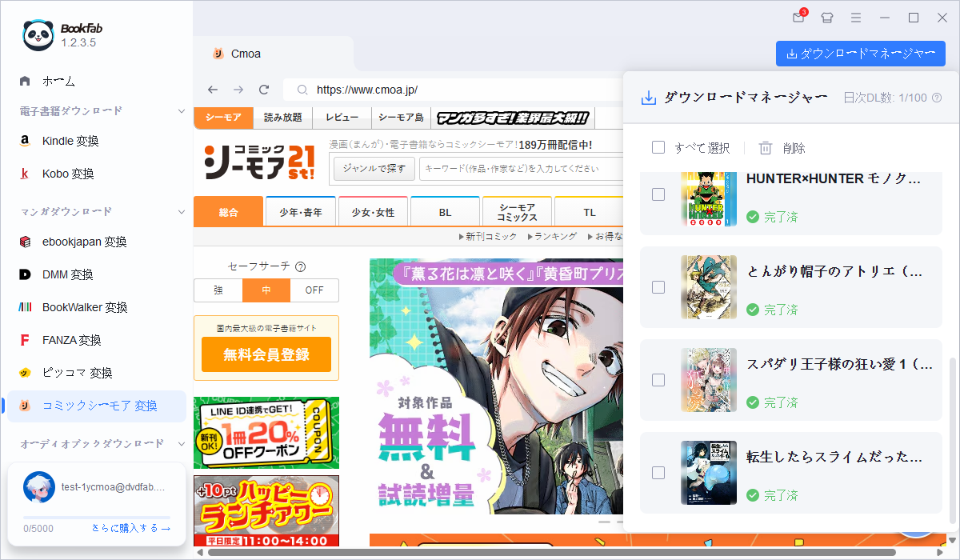Click the Kobo icon in sidebar
Screen dimensions: 960x560
pos(25,174)
